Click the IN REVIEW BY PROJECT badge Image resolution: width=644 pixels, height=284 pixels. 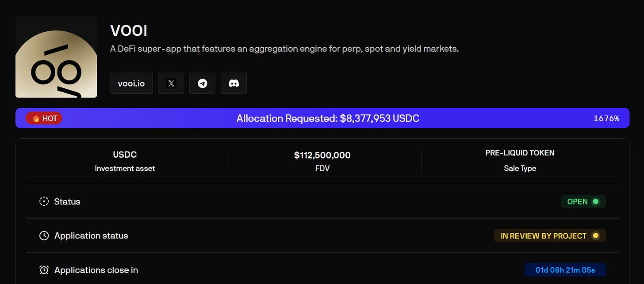pos(550,236)
